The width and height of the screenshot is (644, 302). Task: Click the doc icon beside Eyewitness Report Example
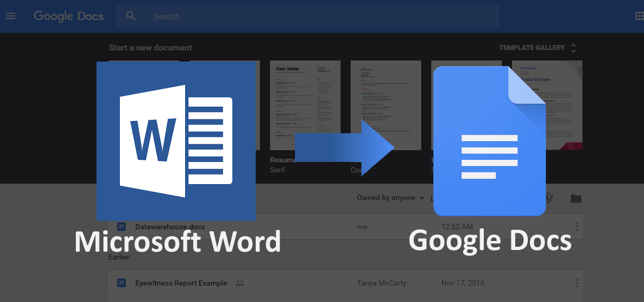pyautogui.click(x=121, y=283)
